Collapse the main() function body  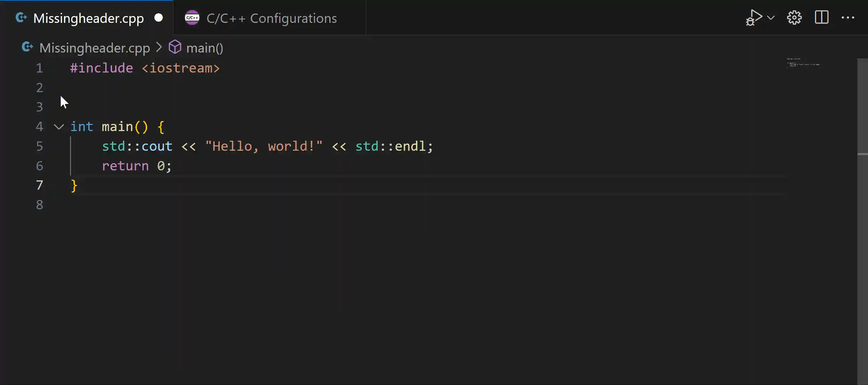click(x=58, y=127)
